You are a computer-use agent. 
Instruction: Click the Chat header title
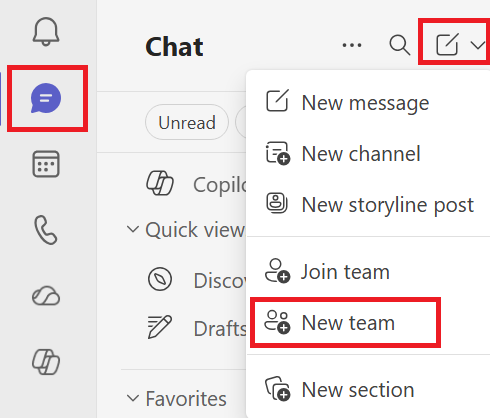click(x=174, y=47)
